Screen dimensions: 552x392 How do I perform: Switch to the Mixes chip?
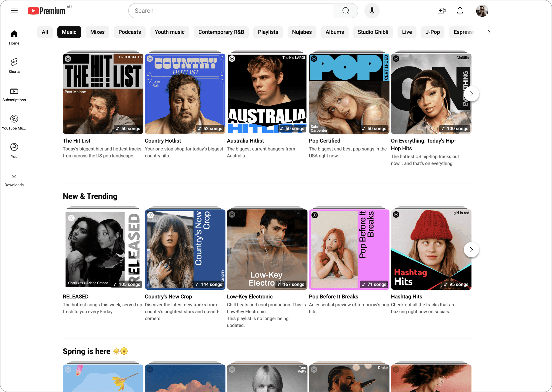pyautogui.click(x=97, y=32)
